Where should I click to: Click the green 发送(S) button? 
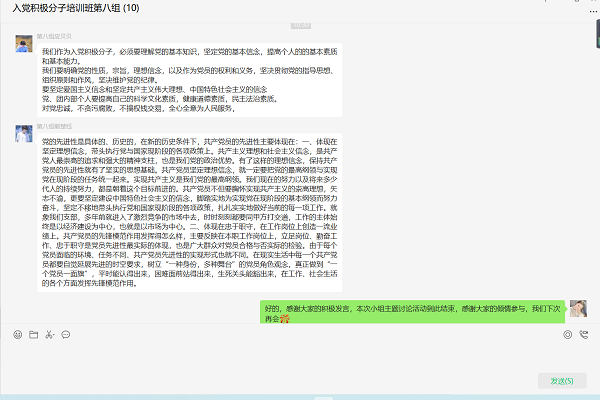pyautogui.click(x=562, y=381)
